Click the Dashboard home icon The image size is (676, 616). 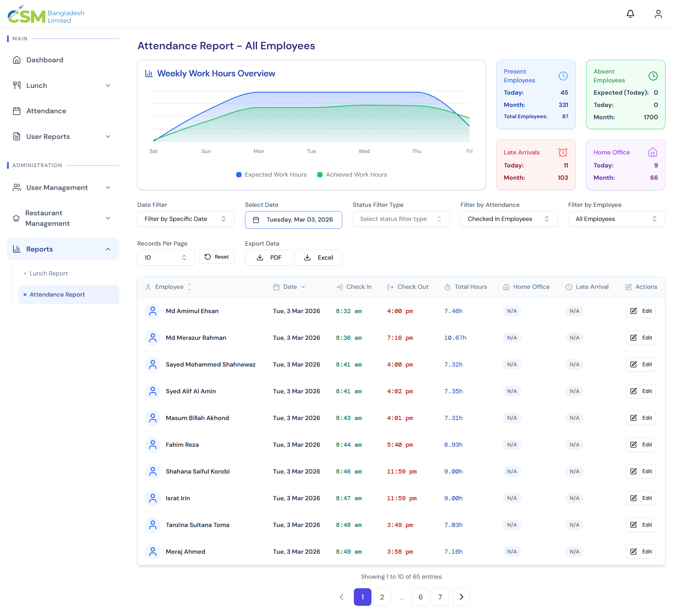[17, 60]
